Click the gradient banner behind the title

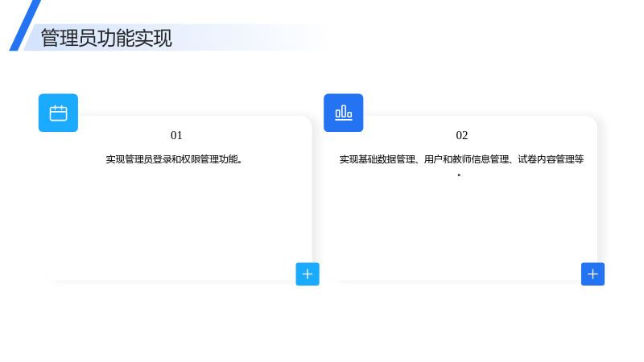246,37
